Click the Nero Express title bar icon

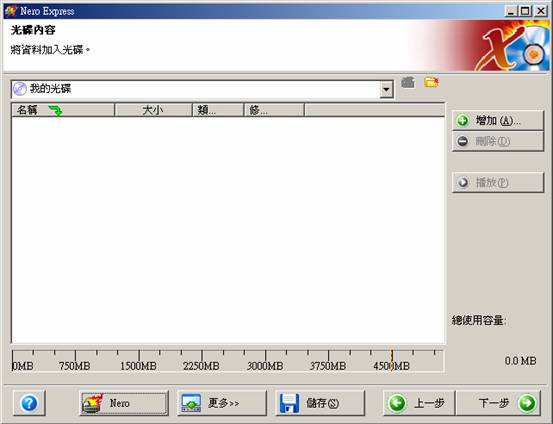point(11,11)
